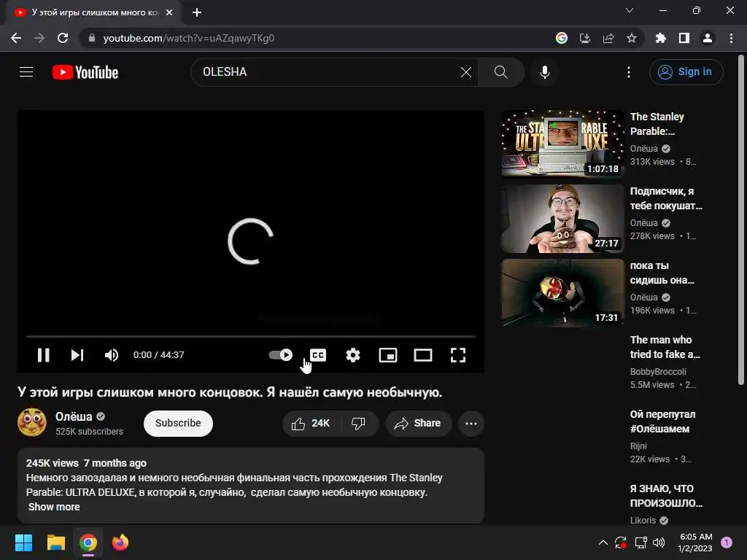Image resolution: width=747 pixels, height=560 pixels.
Task: Open Chrome extensions puzzle icon
Action: pos(661,38)
